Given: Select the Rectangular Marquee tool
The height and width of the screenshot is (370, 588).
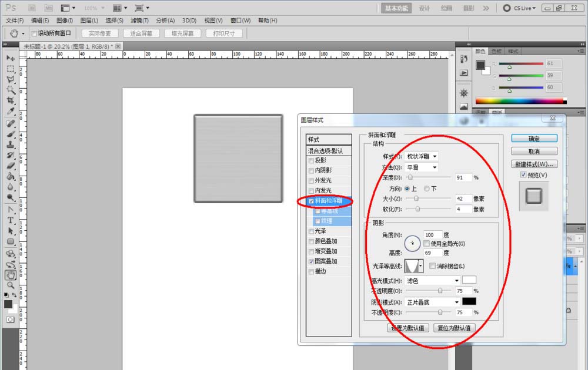Looking at the screenshot, I should pos(11,69).
